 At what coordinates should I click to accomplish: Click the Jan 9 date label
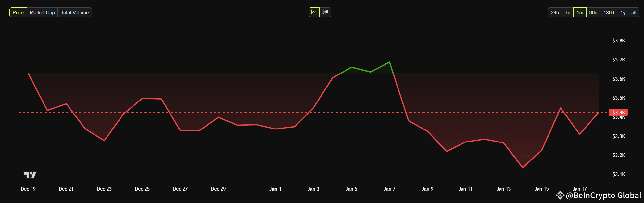427,189
